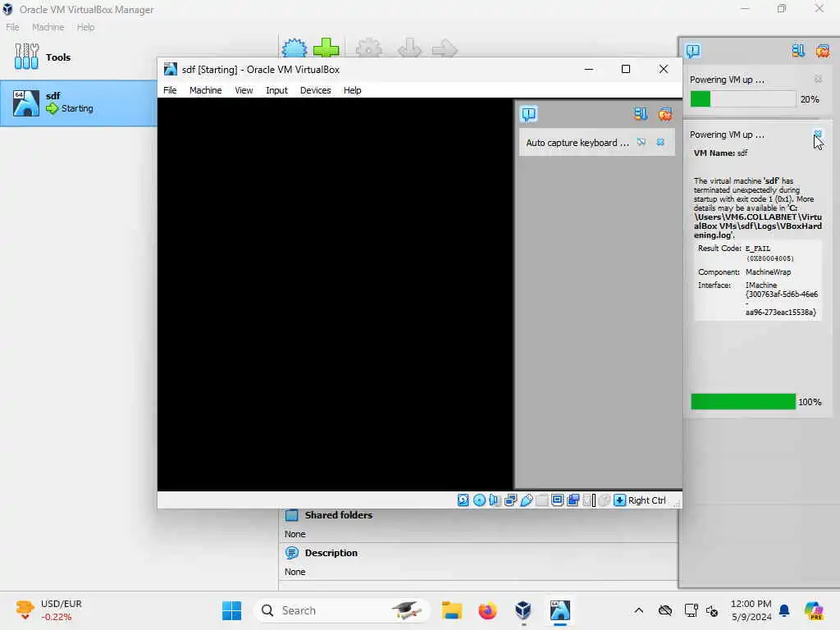
Task: Expand the Auto capture keyboard notification text
Action: tap(577, 143)
